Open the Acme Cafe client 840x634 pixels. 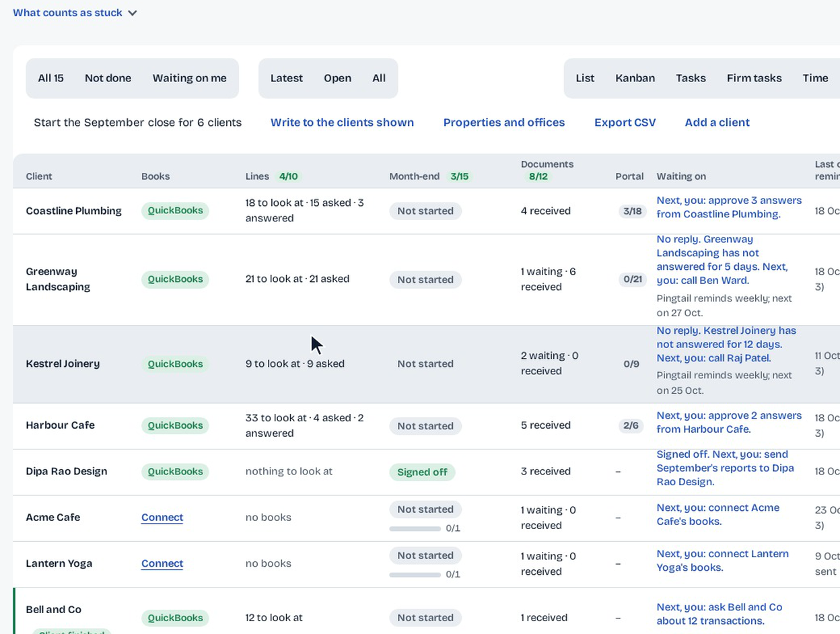(53, 518)
